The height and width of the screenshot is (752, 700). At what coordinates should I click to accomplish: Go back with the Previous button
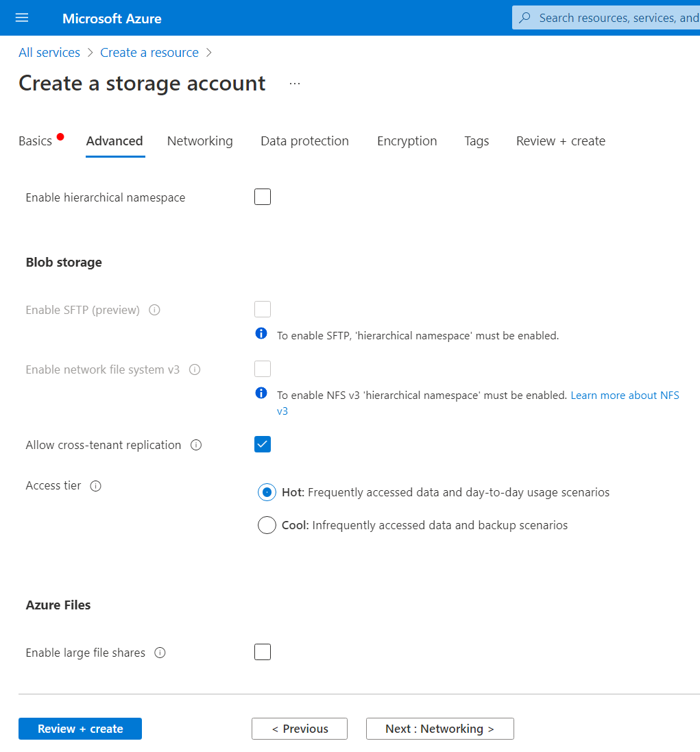300,729
